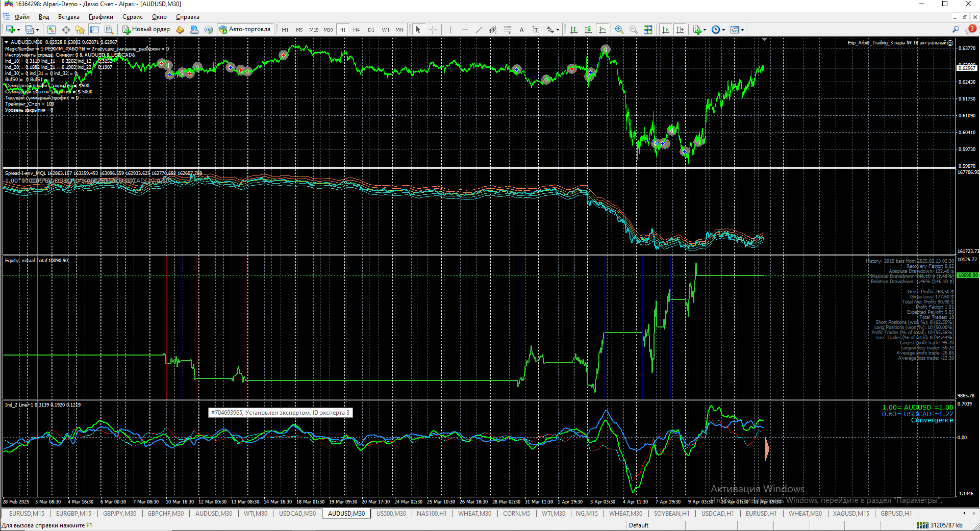Viewport: 980px width, 531px height.
Task: Toggle the Terminal panel icon
Action: [94, 30]
